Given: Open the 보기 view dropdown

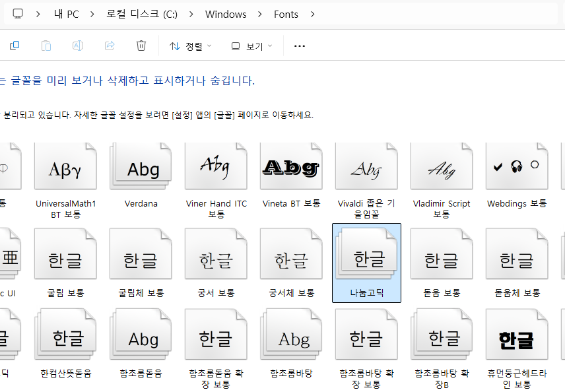Looking at the screenshot, I should pyautogui.click(x=251, y=46).
